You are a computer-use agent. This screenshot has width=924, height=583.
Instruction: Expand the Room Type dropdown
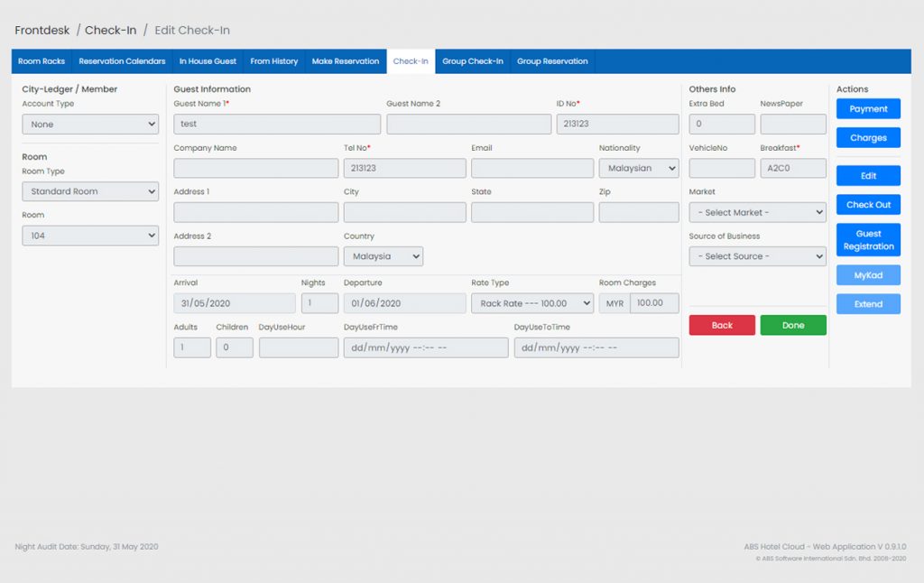[90, 191]
